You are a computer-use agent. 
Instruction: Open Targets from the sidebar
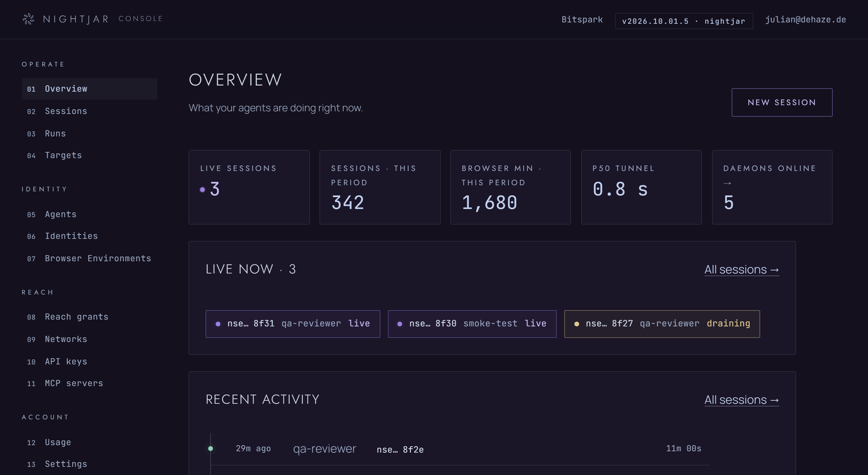[x=90, y=155]
